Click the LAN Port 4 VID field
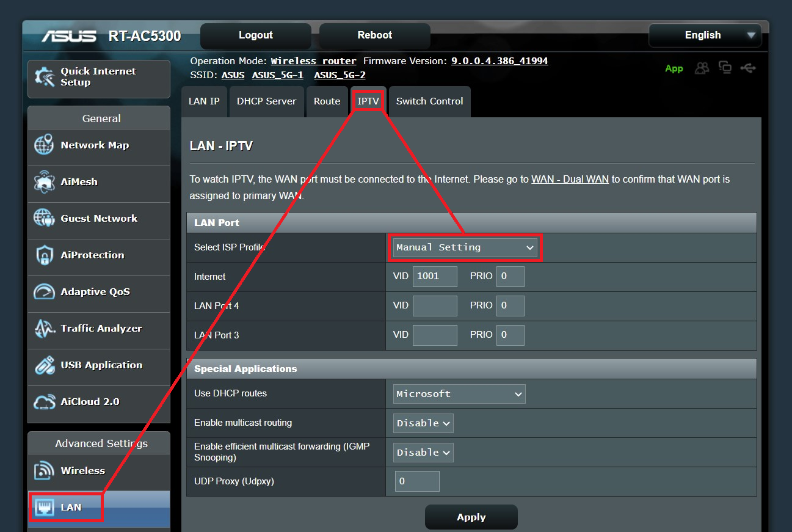This screenshot has height=532, width=792. 435,305
